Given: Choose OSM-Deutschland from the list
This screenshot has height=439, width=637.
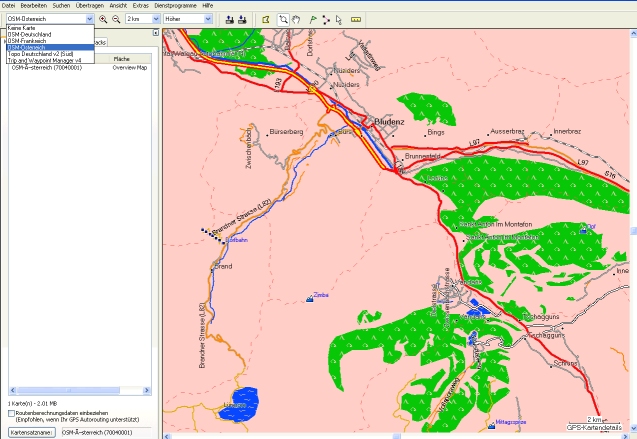Looking at the screenshot, I should (x=50, y=35).
